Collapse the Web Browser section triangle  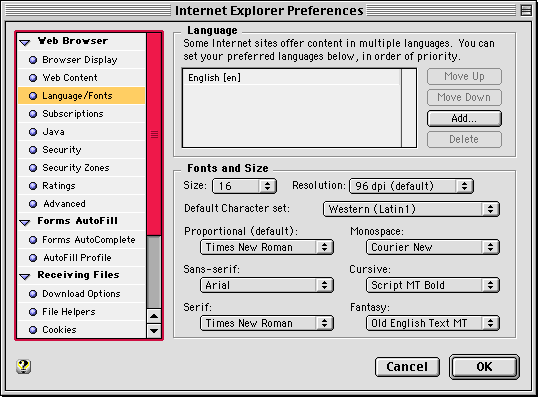click(x=25, y=43)
